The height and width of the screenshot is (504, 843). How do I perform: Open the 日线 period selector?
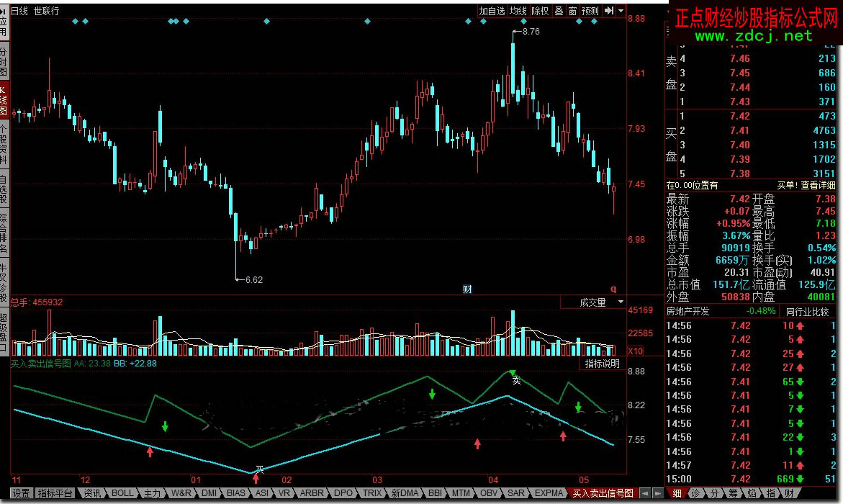[x=19, y=11]
